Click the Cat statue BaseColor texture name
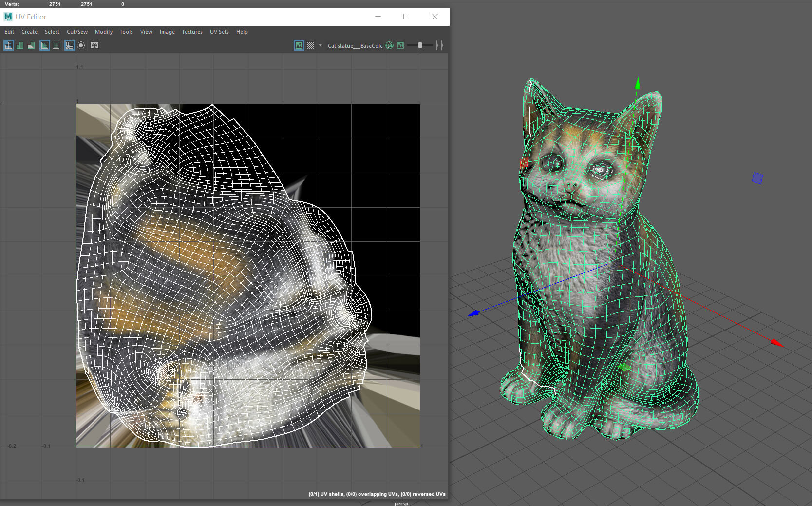The image size is (812, 506). tap(355, 46)
